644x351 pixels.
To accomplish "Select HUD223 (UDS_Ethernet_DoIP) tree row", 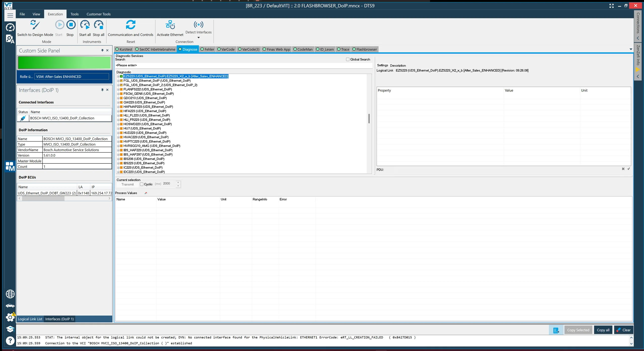I will pos(145,133).
